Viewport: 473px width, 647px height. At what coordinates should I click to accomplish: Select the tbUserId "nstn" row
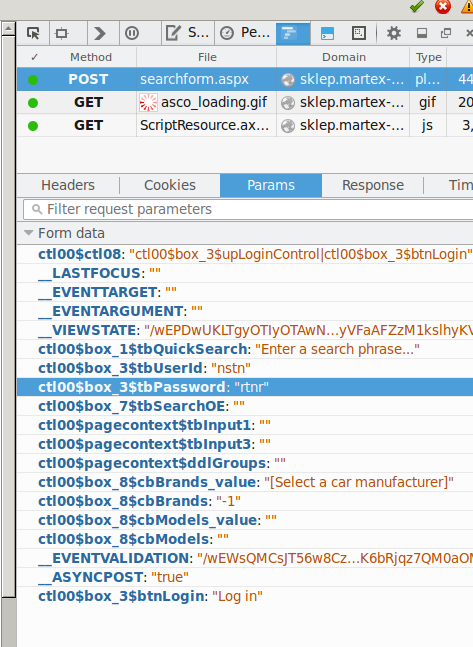[245, 368]
